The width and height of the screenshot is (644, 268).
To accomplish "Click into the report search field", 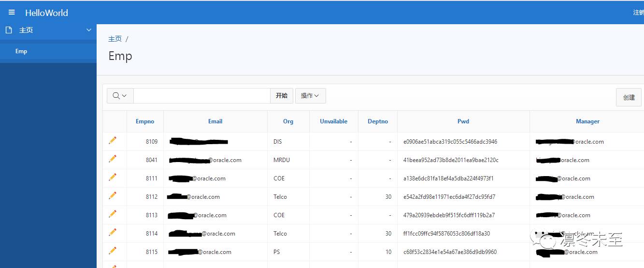I will [201, 96].
